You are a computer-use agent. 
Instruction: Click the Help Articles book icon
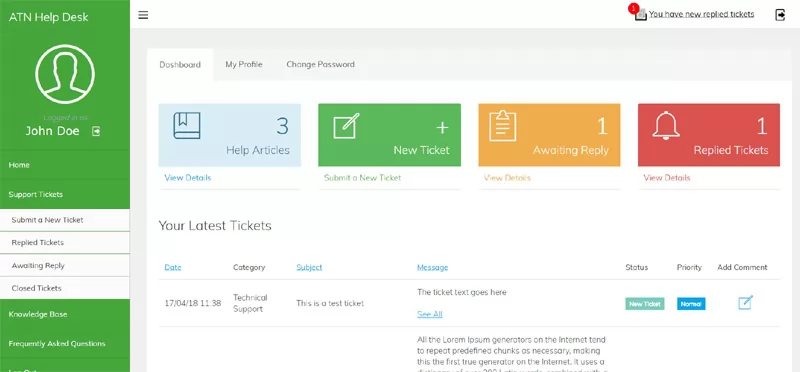click(x=187, y=126)
